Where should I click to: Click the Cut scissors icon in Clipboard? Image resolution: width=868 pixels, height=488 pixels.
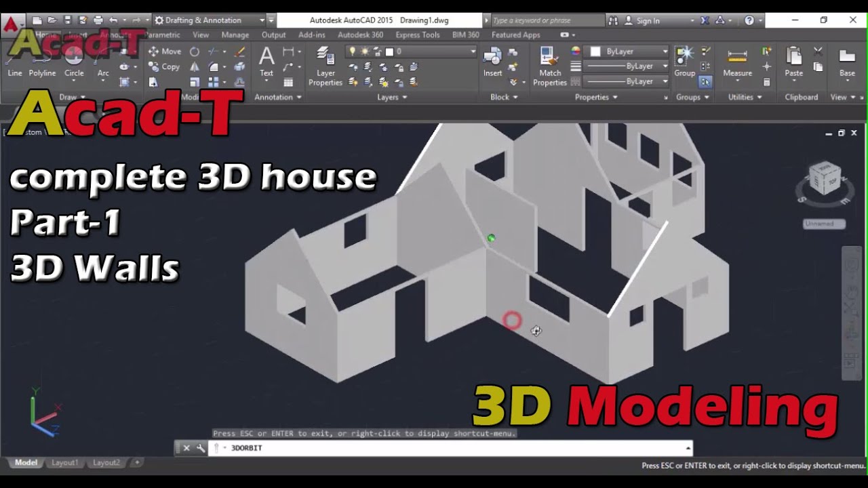pyautogui.click(x=818, y=52)
